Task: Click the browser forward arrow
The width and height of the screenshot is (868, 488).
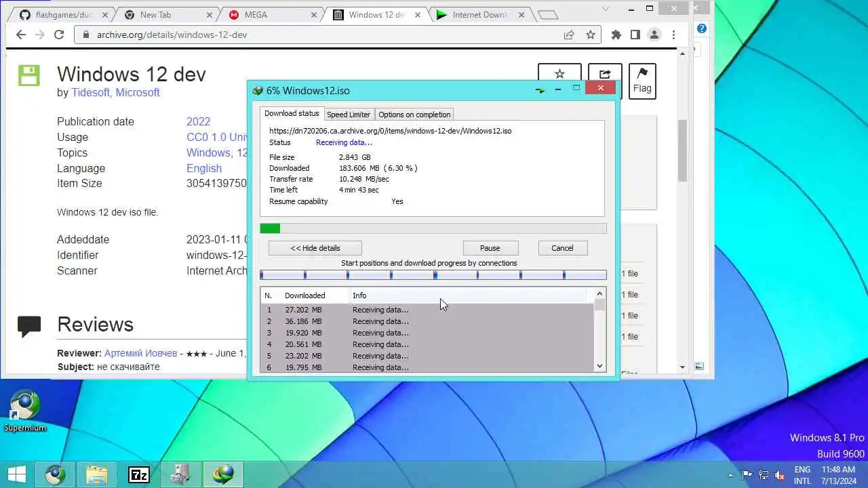Action: [40, 35]
